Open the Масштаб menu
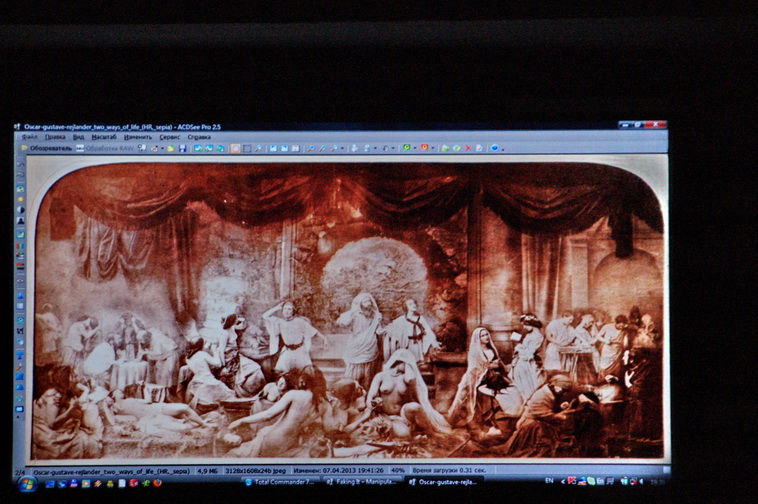The image size is (758, 504). 104,137
